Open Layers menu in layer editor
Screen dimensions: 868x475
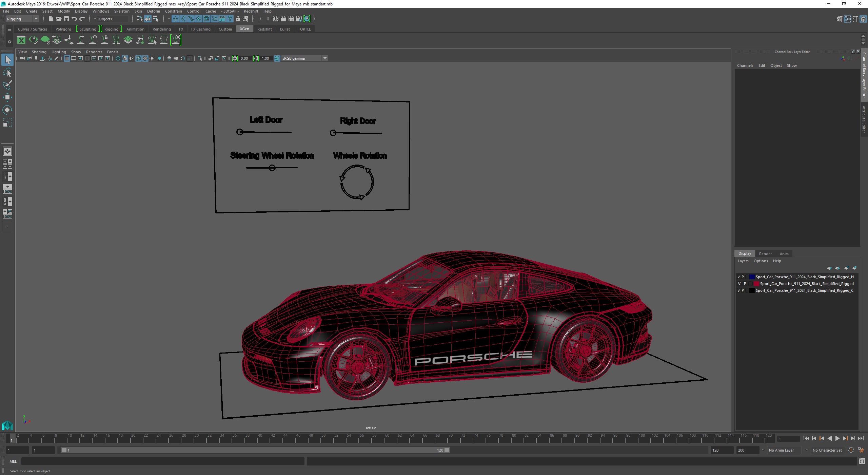(743, 261)
